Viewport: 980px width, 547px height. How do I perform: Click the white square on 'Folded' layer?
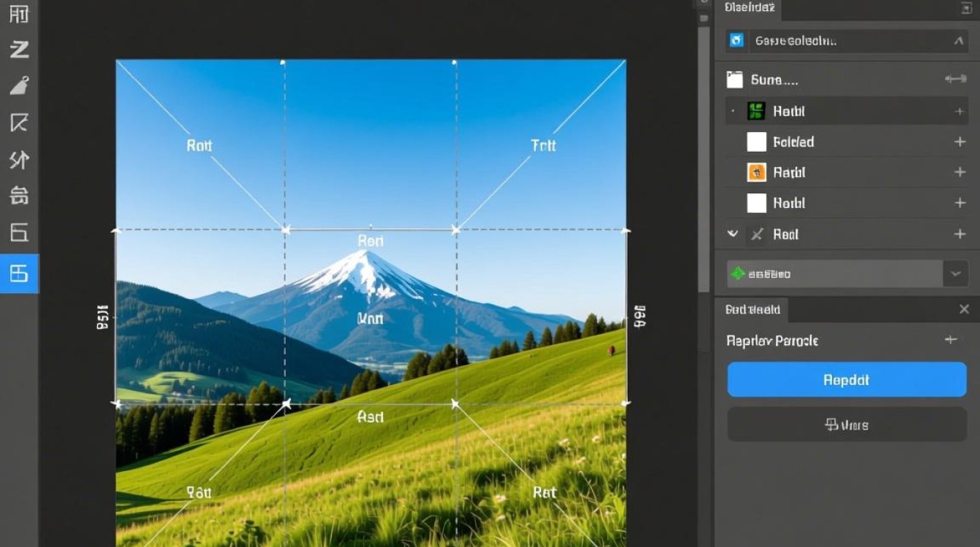pyautogui.click(x=756, y=142)
